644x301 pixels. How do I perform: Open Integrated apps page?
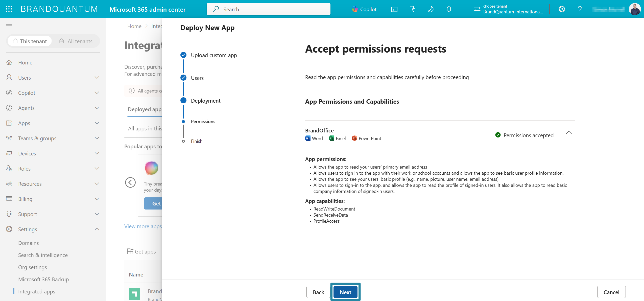37,291
